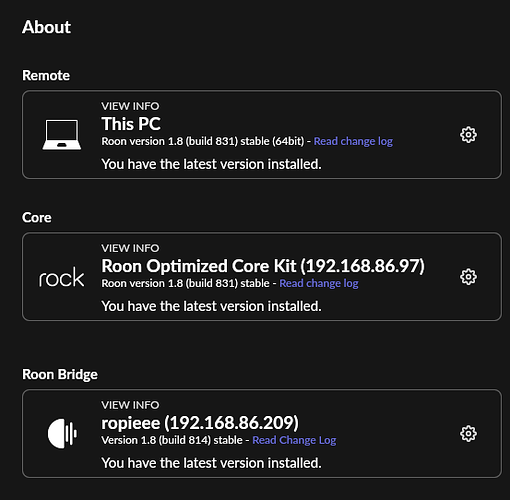Open Read change log for Core Kit
The image size is (510, 500).
(x=319, y=283)
